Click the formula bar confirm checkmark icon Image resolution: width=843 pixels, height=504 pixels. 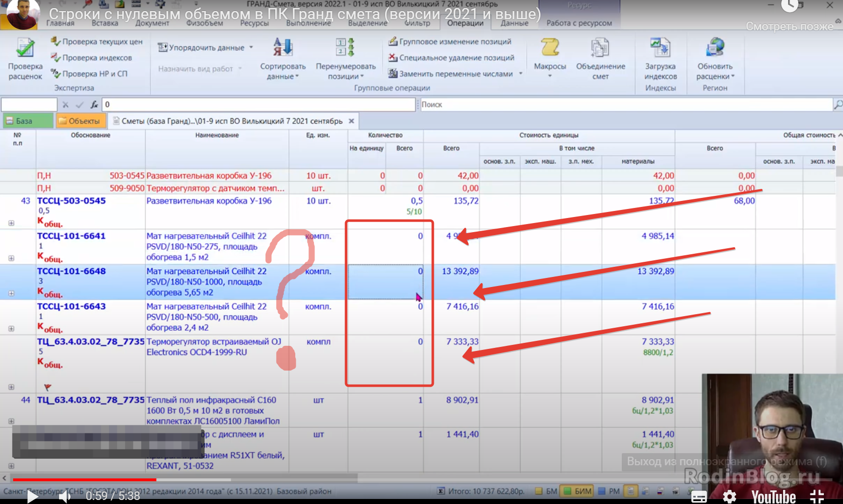(x=80, y=105)
